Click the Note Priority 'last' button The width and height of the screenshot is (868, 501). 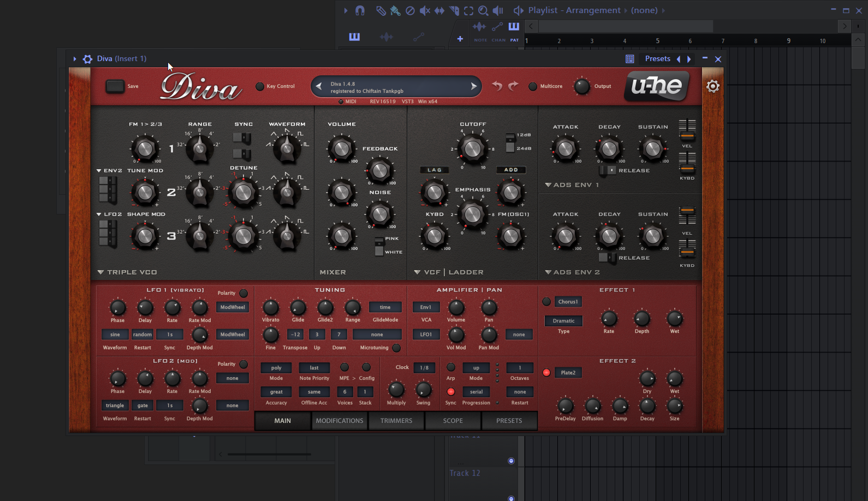tap(314, 368)
